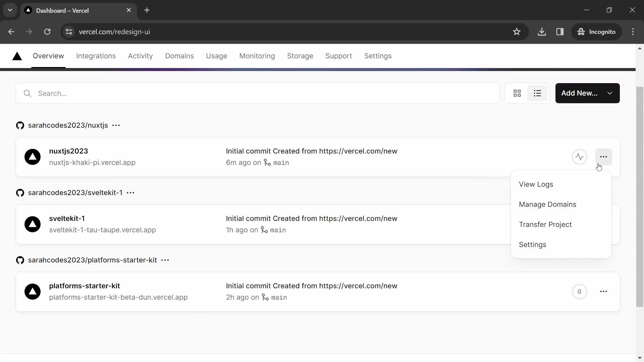Switch to grid view layout
The image size is (644, 362).
click(517, 93)
